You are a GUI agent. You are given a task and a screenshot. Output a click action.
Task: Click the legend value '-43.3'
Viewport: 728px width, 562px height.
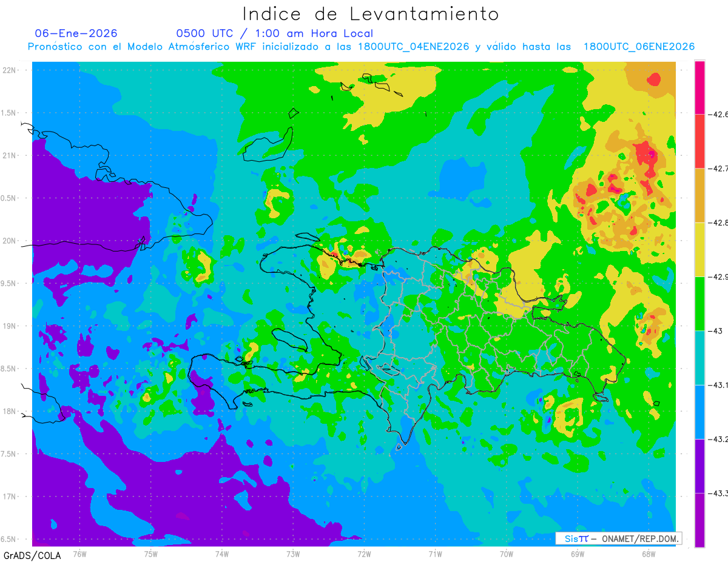pyautogui.click(x=718, y=493)
